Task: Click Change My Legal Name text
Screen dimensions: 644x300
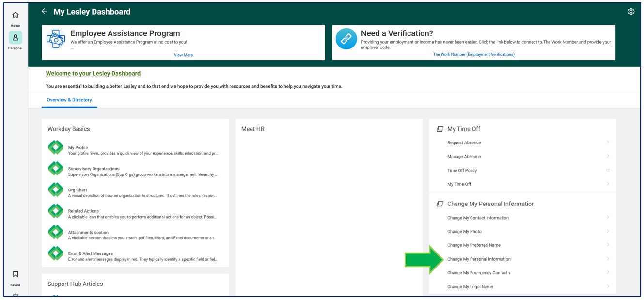Action: click(x=470, y=287)
